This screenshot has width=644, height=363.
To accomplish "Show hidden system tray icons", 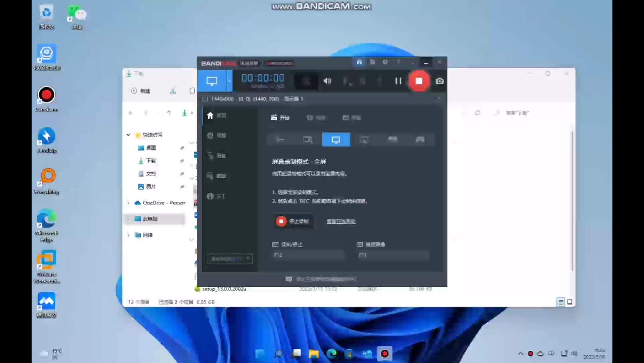I will pyautogui.click(x=521, y=354).
